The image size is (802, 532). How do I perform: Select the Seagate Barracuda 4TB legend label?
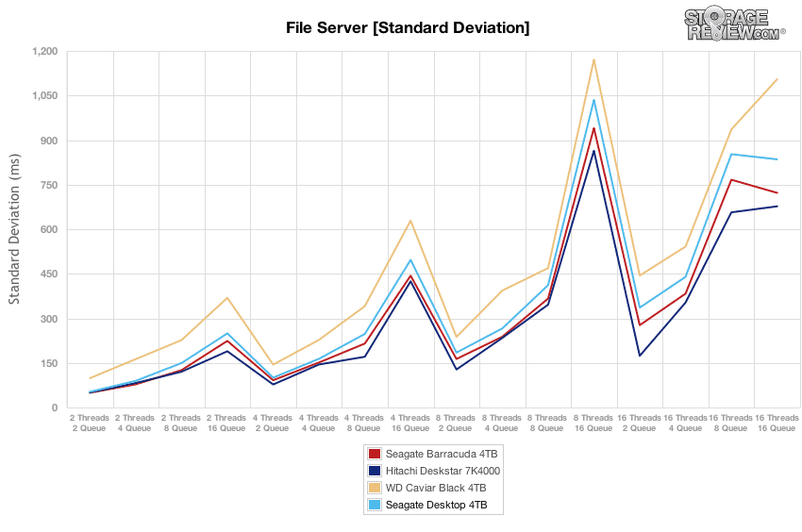(442, 454)
